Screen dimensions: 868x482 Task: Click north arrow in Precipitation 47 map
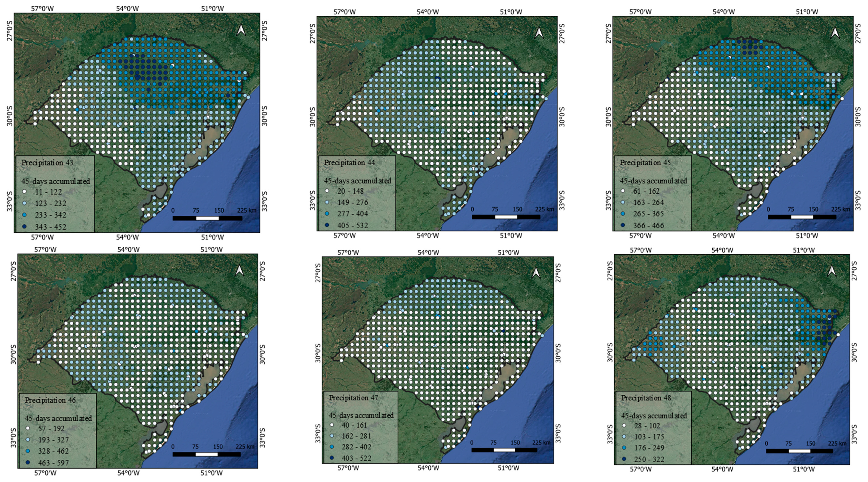coord(536,273)
